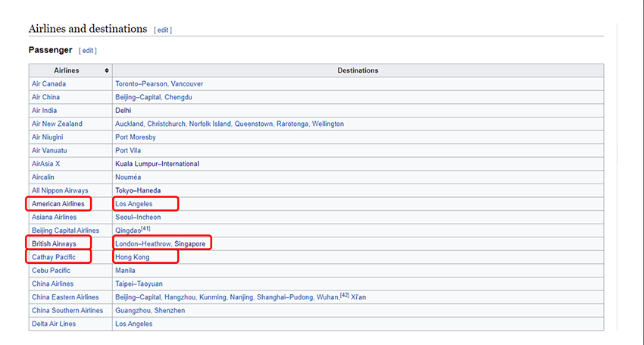Image resolution: width=644 pixels, height=345 pixels.
Task: Open citation reference 41 after Qingdao
Action: pyautogui.click(x=145, y=229)
